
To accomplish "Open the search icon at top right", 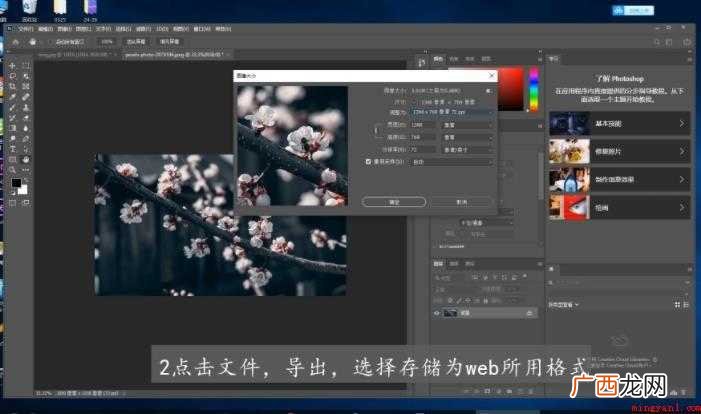I will (656, 42).
